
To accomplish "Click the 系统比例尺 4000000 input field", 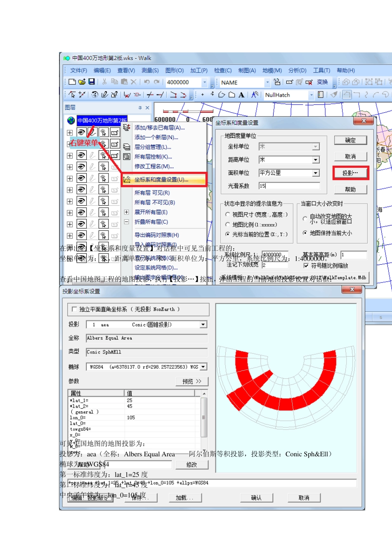I will point(275,255).
